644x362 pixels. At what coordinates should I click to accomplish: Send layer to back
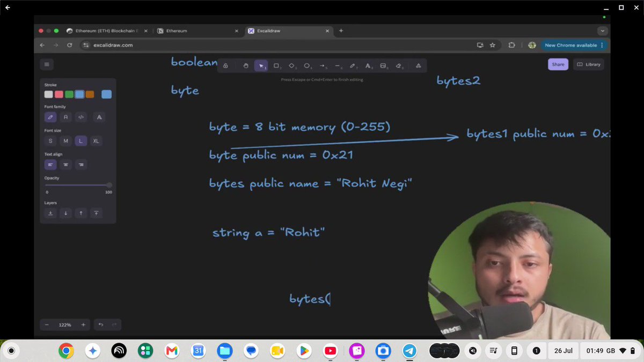50,213
